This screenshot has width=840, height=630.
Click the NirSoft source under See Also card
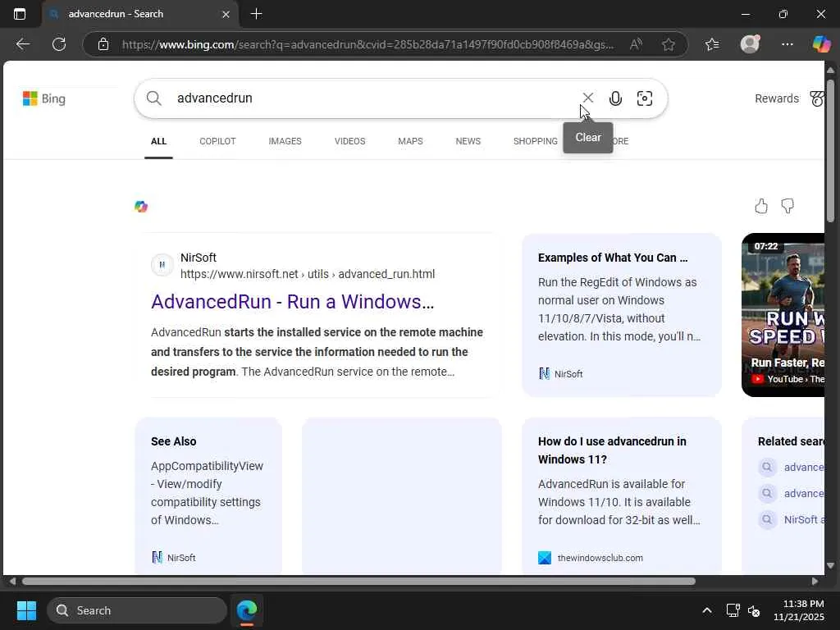[174, 558]
